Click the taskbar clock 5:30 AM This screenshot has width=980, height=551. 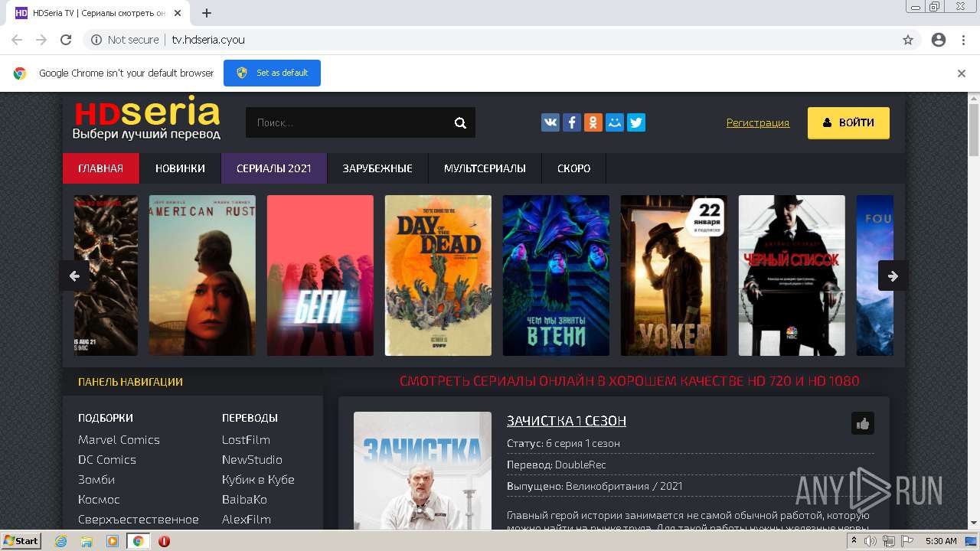pyautogui.click(x=941, y=541)
